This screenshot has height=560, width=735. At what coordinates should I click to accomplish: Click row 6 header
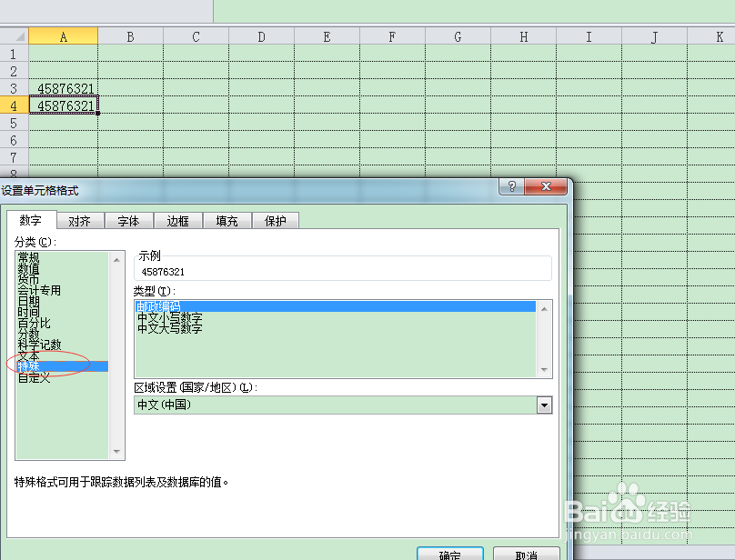[x=14, y=140]
